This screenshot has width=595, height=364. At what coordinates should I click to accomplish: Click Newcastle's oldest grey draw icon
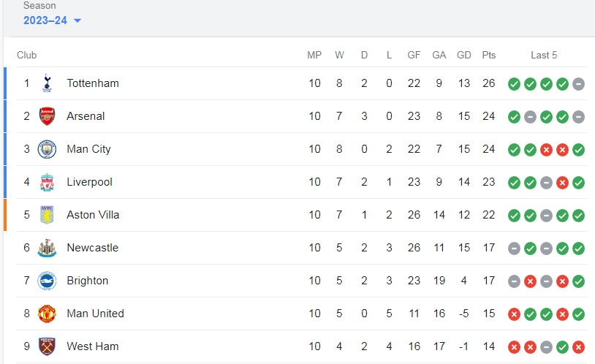click(514, 249)
